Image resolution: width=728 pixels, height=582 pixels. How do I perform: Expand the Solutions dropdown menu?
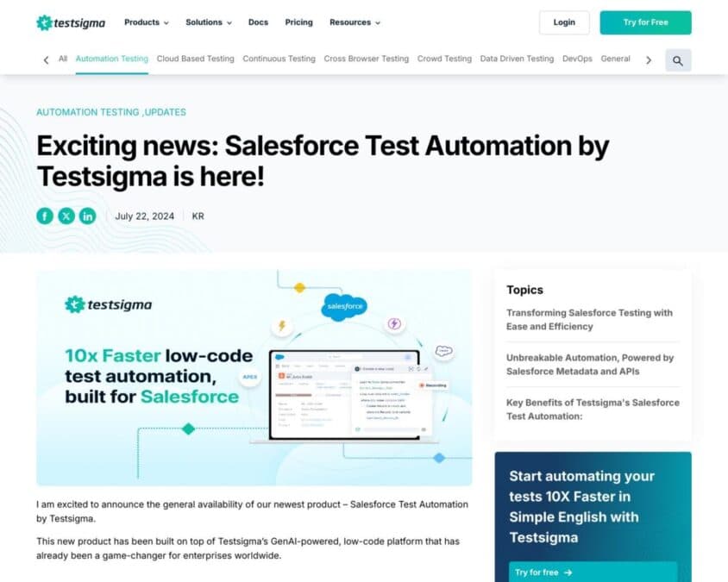(209, 22)
